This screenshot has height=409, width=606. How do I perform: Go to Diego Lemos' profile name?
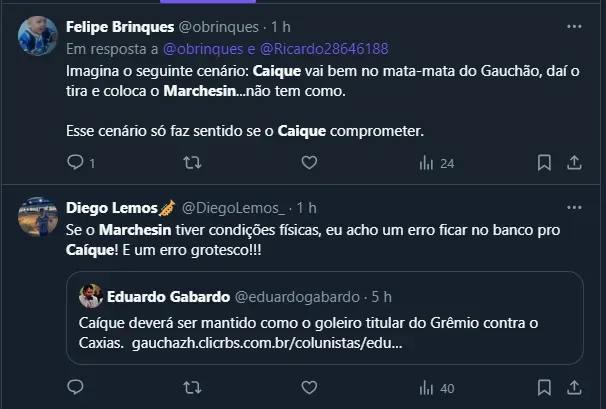coord(109,208)
